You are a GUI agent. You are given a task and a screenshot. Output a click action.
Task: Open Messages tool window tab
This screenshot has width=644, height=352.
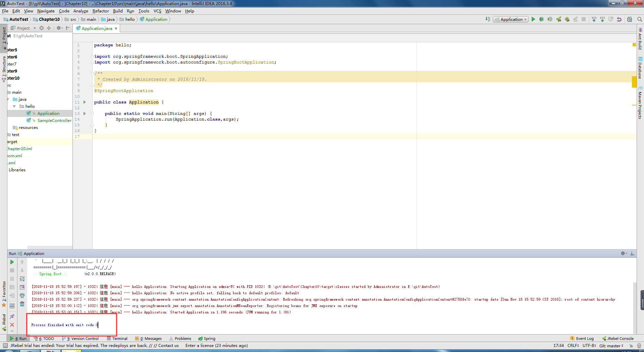coord(148,339)
